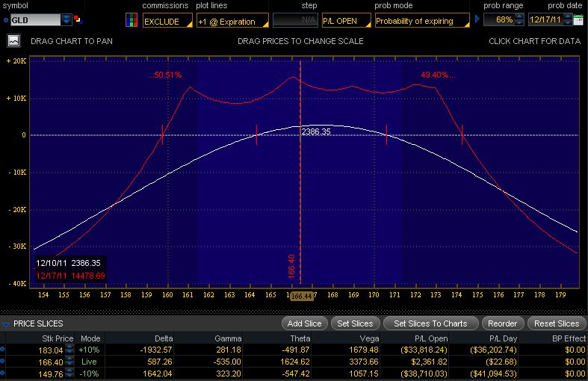
Task: Click the P/L Day column header
Action: pos(504,338)
